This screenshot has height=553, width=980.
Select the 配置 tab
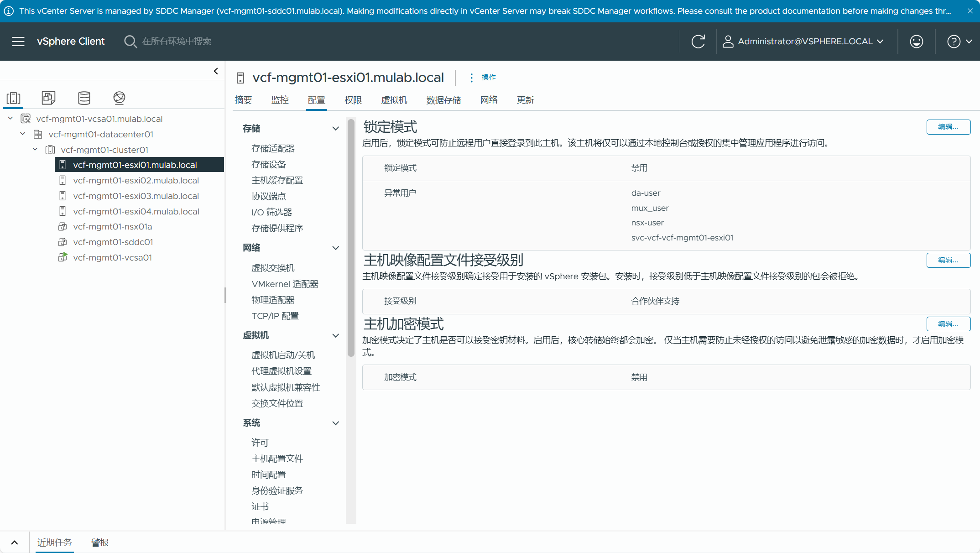pos(317,100)
